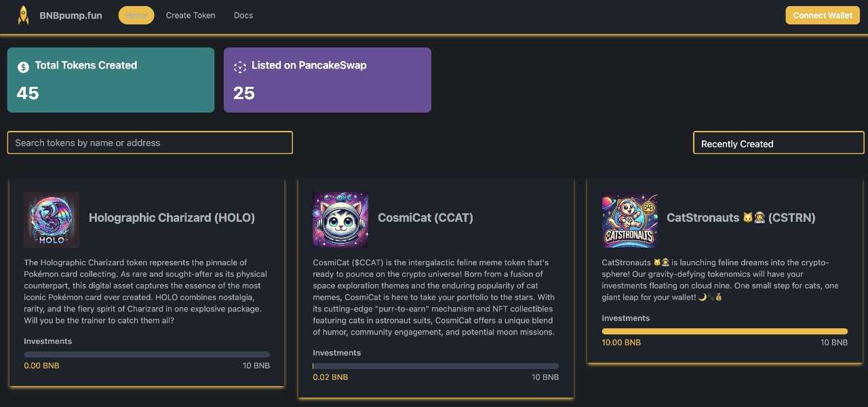Open the CatStronauts token logo image
Screen dimensions: 868x407
coord(629,219)
